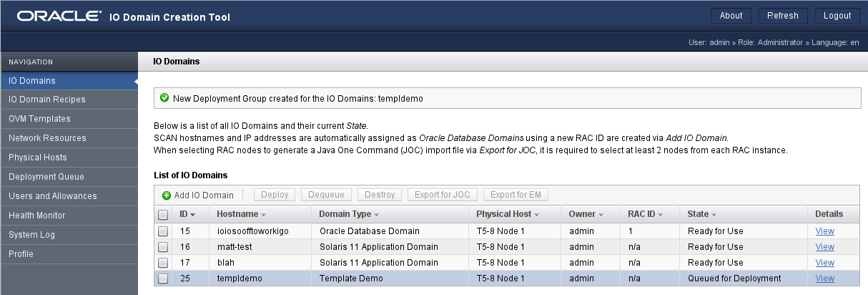Click the Oracle logo in the header

point(59,16)
